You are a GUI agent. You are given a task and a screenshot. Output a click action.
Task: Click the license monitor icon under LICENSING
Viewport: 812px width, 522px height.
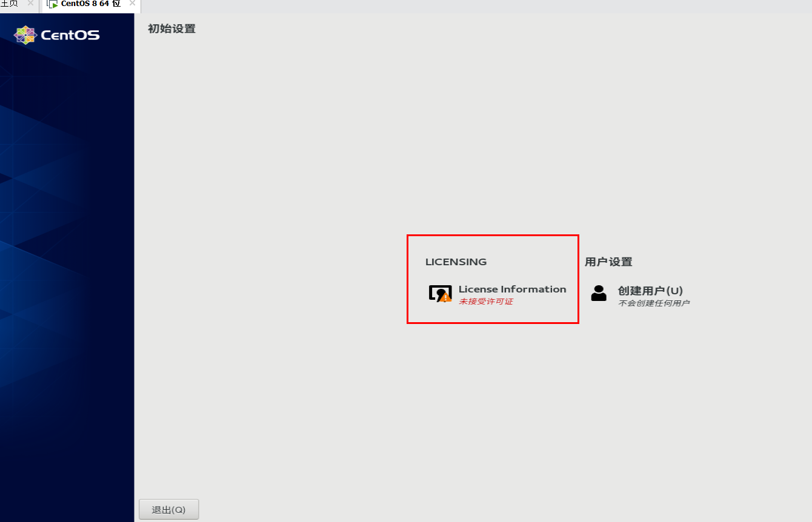(441, 292)
